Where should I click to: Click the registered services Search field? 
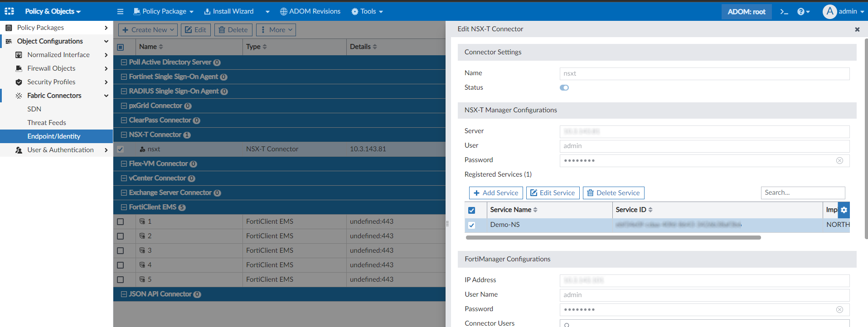click(x=802, y=193)
